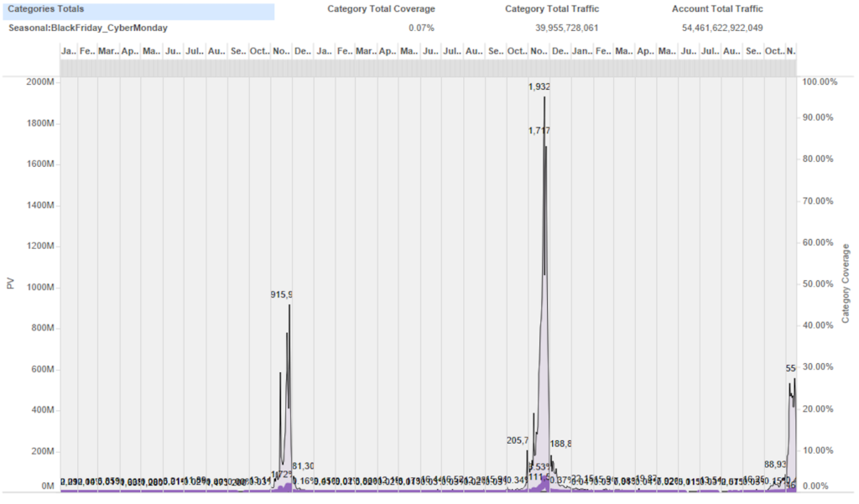859x504 pixels.
Task: Select the Categories Totals header
Action: (x=46, y=9)
